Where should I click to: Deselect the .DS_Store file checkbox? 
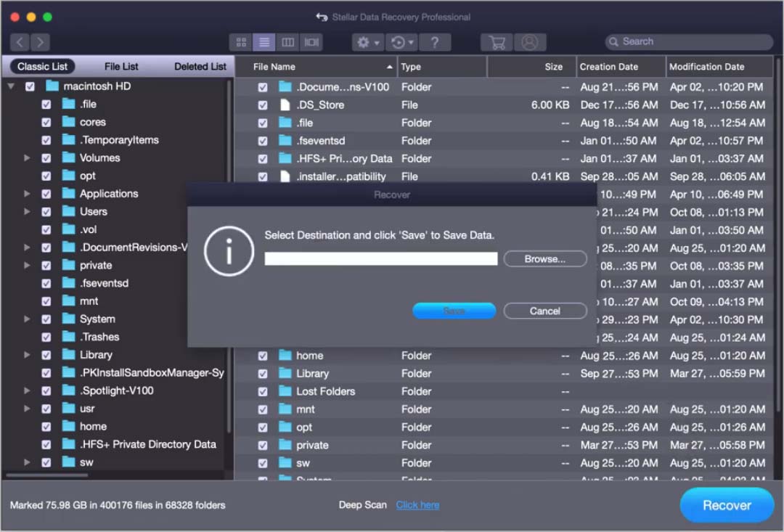coord(262,105)
